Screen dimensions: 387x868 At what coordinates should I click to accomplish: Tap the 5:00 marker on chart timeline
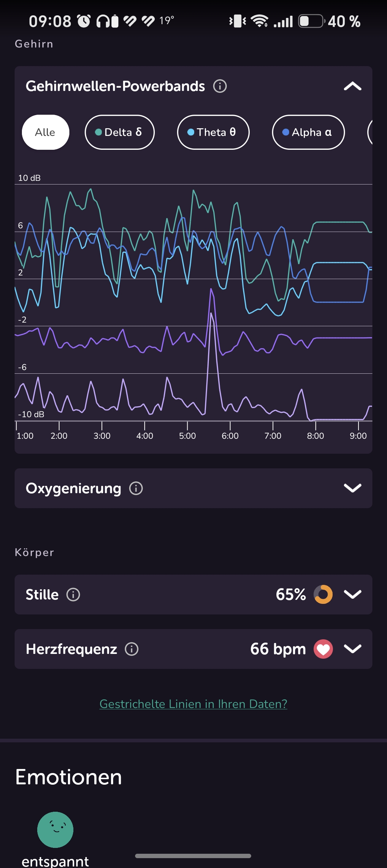point(187,435)
